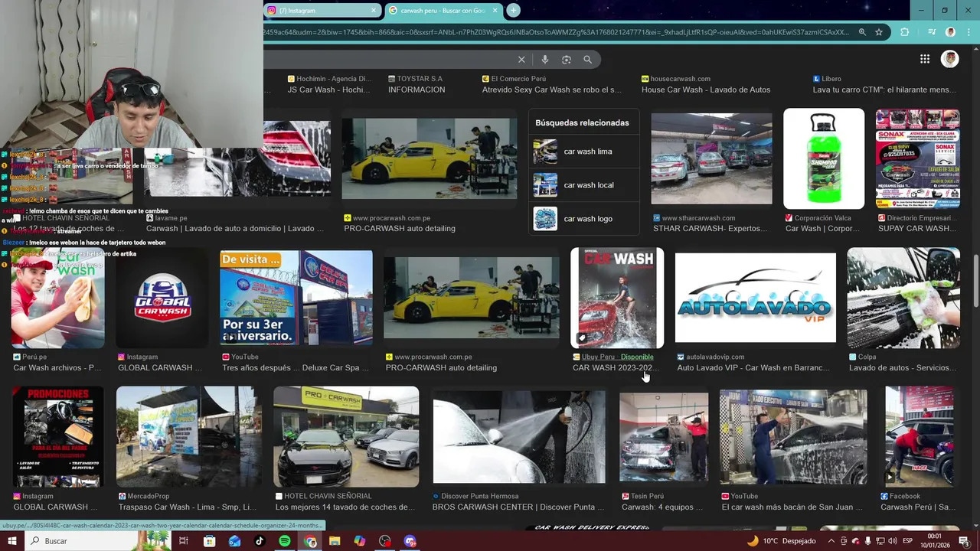Open Google account avatar on the page
This screenshot has width=980, height=551.
click(950, 59)
